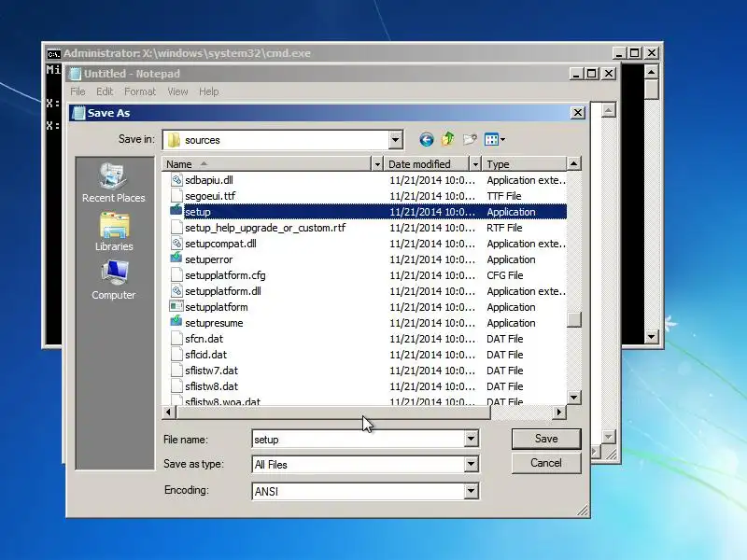
Task: Select the setupcompat.dll icon
Action: [x=176, y=244]
